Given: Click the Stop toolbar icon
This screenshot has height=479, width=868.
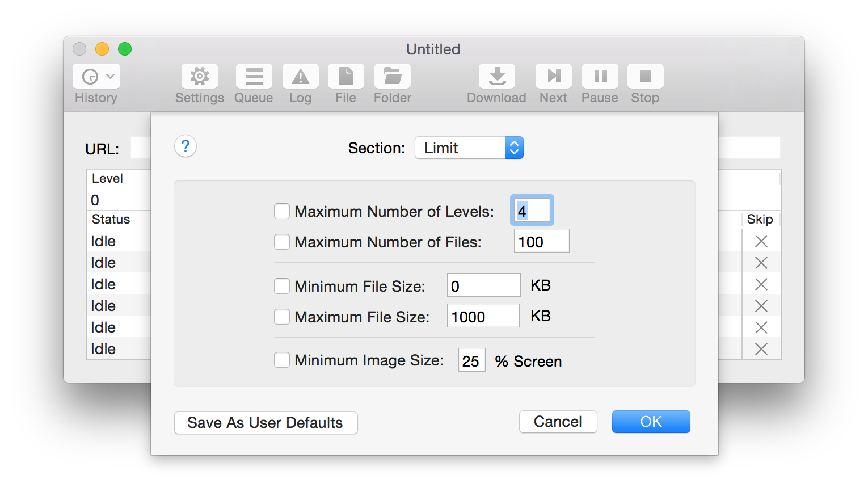Looking at the screenshot, I should (x=645, y=77).
